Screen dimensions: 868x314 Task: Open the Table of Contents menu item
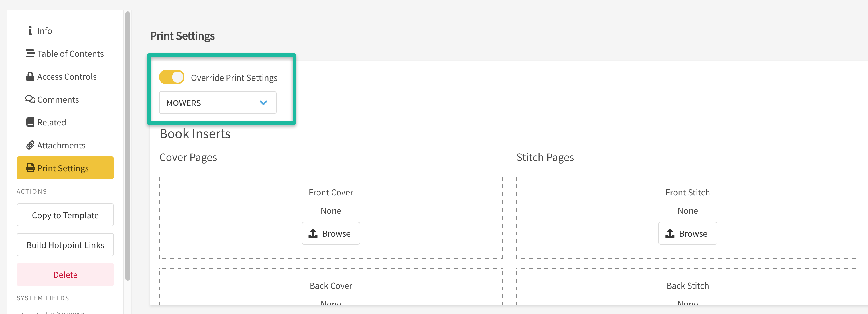pos(70,54)
